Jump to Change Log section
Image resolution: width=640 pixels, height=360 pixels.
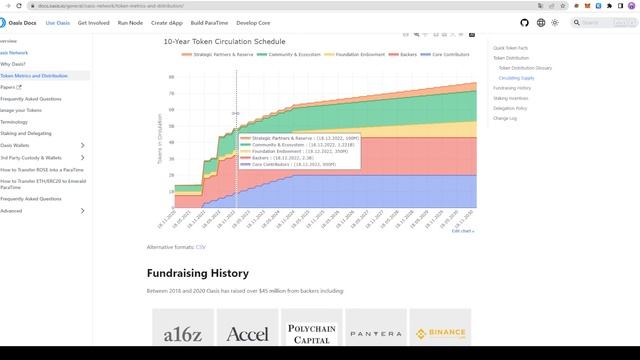click(x=505, y=118)
